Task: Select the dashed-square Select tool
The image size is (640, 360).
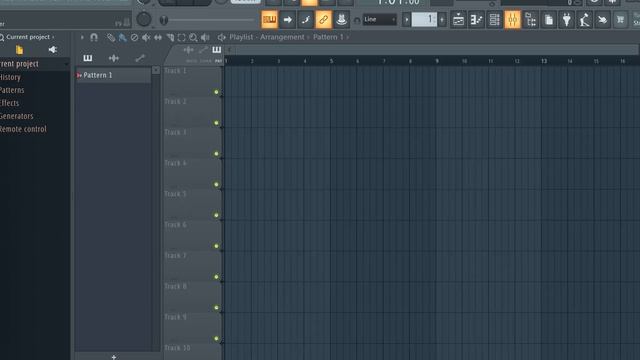Action: click(181, 38)
